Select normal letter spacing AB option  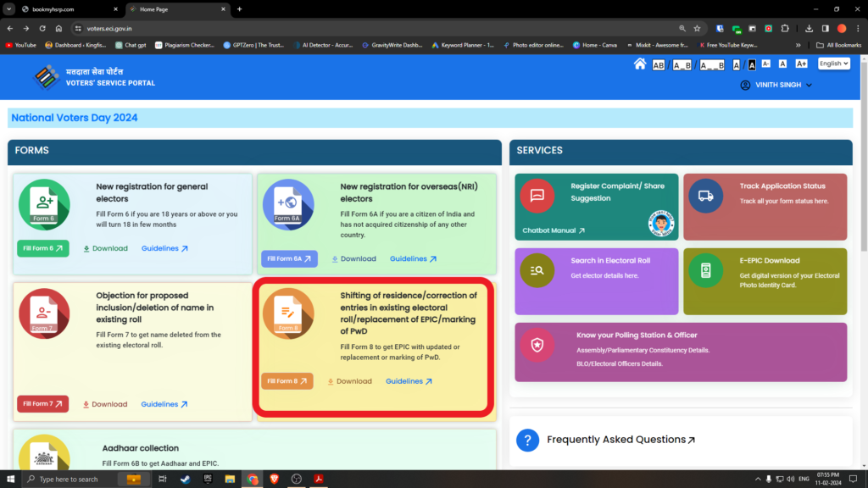pos(658,65)
